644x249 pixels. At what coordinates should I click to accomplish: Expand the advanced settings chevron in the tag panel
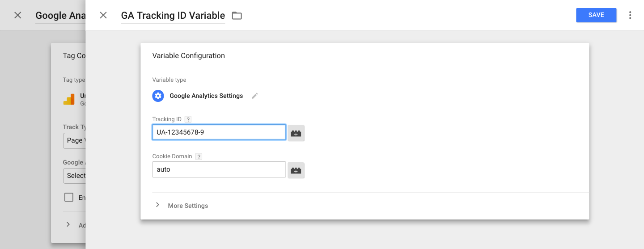tap(68, 224)
